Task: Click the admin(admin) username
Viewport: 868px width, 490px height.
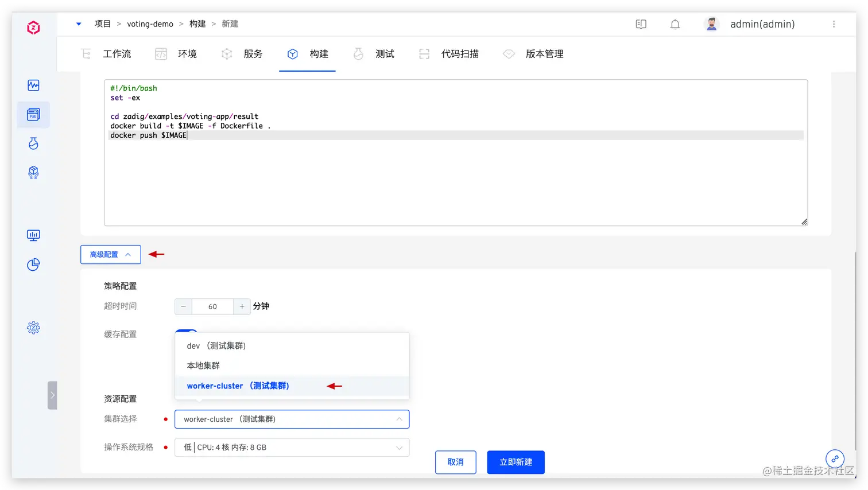Action: 762,24
